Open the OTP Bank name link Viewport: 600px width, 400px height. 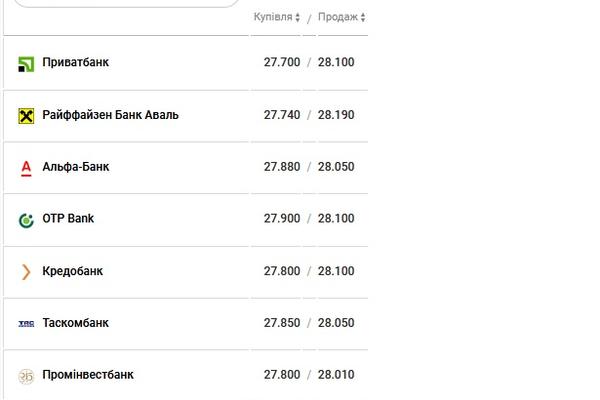pyautogui.click(x=68, y=218)
